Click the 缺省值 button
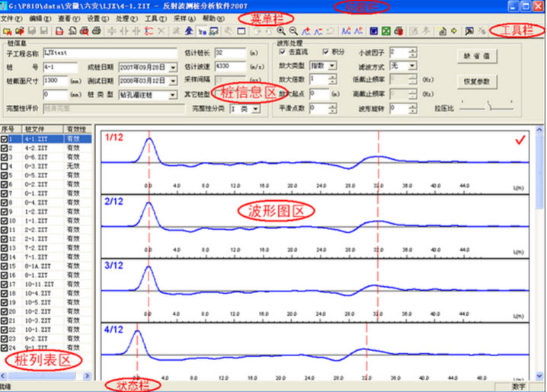 (x=477, y=56)
